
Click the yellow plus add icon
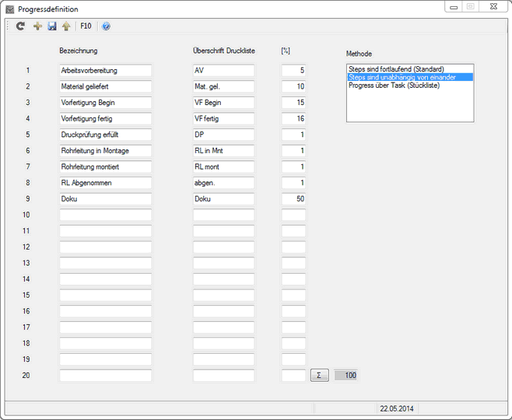[37, 26]
